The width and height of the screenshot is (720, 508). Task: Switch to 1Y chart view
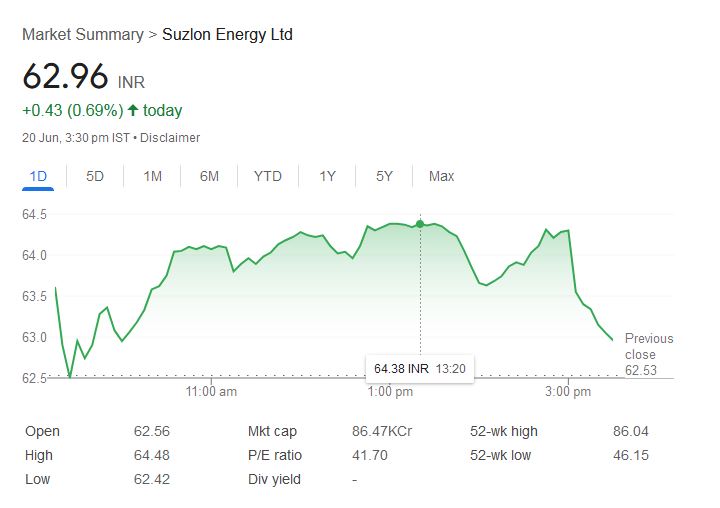327,176
